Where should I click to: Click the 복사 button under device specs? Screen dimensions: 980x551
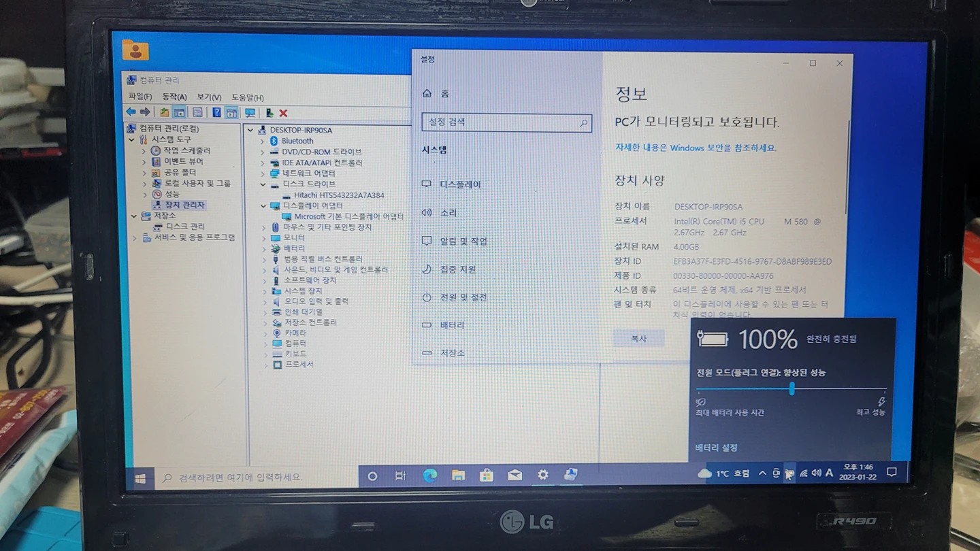(638, 338)
